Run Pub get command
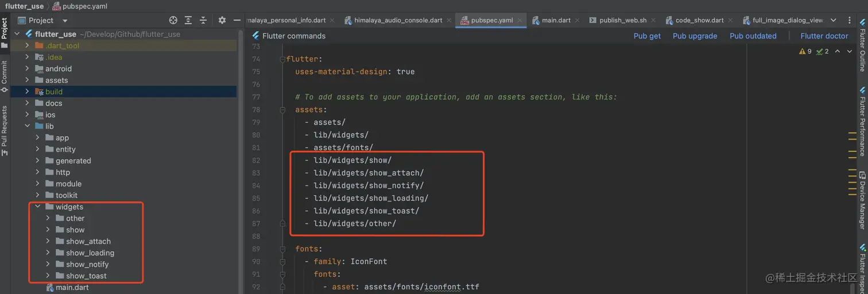Screen dimensions: 868x294 pyautogui.click(x=647, y=36)
